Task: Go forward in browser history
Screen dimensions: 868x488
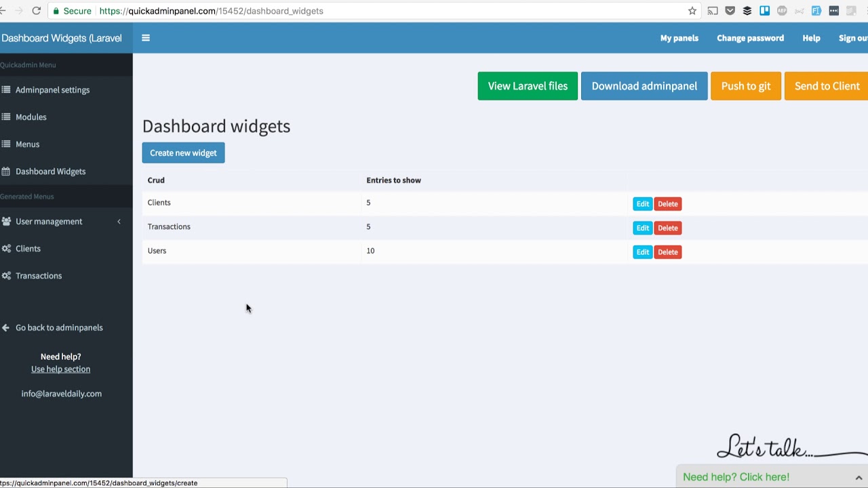Action: [x=18, y=11]
